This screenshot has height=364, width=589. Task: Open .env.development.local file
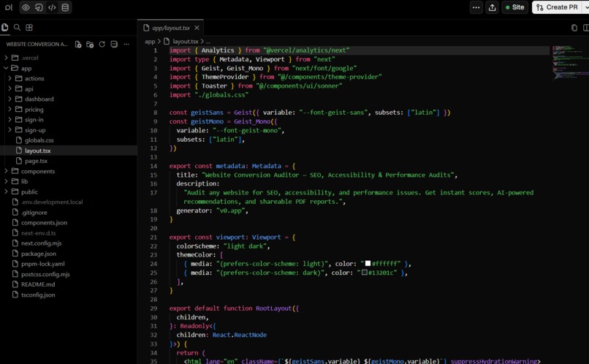52,202
